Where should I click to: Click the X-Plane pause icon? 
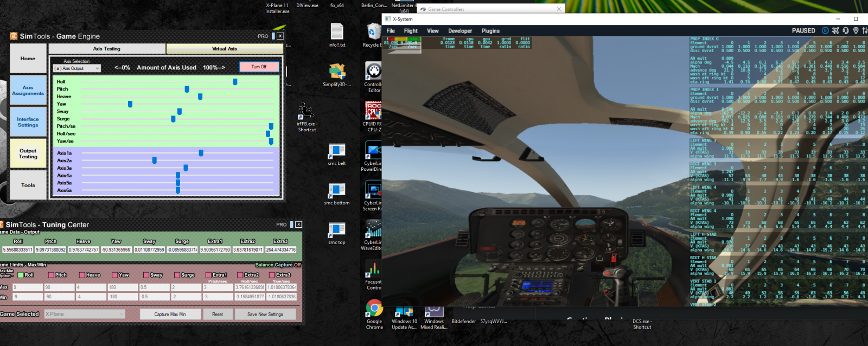coord(825,30)
